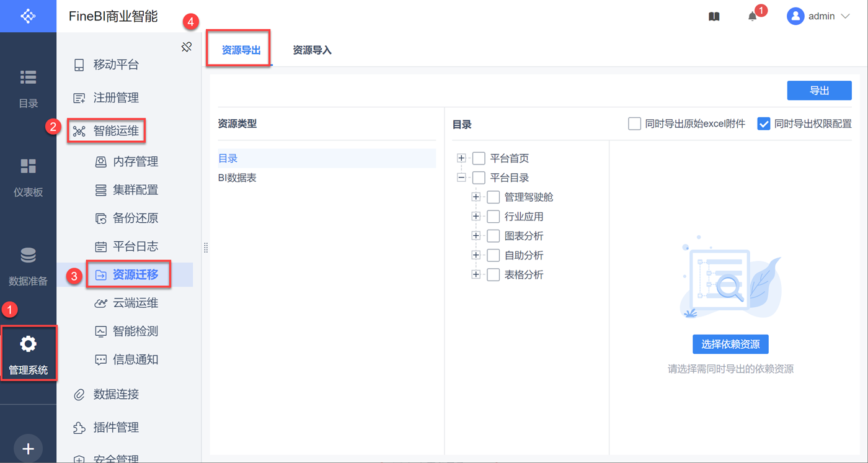Uncheck 同时导出权限配置 checkbox
Viewport: 868px width, 463px height.
click(x=764, y=124)
